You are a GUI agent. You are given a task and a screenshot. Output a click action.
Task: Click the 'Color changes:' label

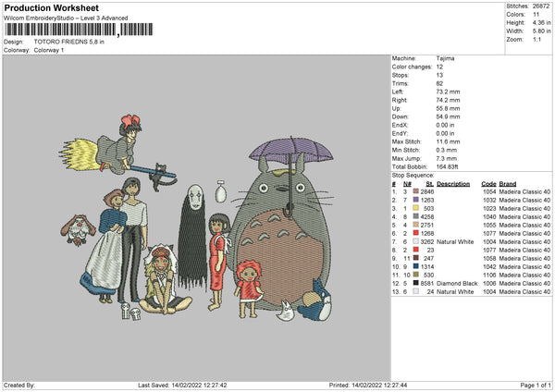coord(412,67)
